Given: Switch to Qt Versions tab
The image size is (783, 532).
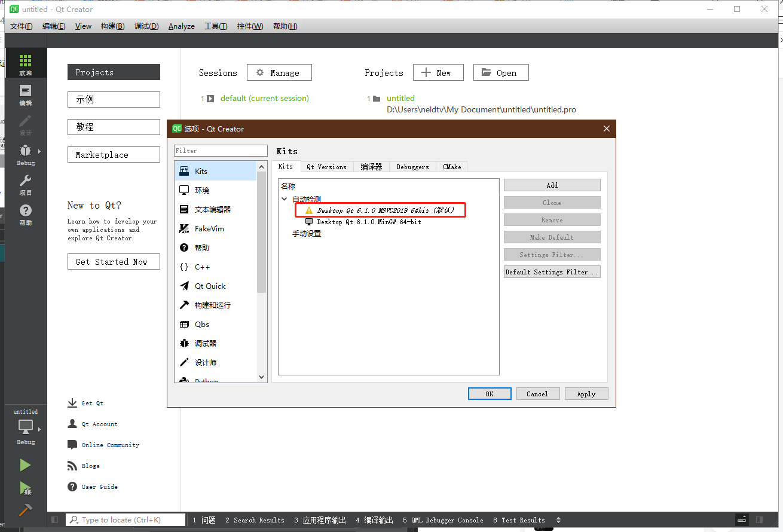Looking at the screenshot, I should click(x=326, y=167).
